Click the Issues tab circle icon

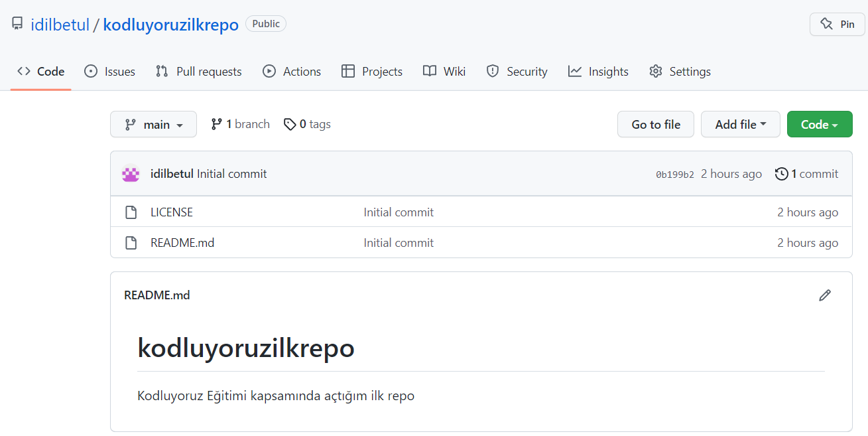click(x=91, y=72)
